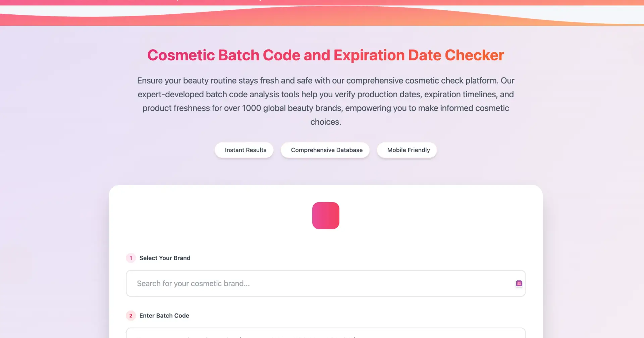
Task: Select the step 1 number badge
Action: point(131,258)
